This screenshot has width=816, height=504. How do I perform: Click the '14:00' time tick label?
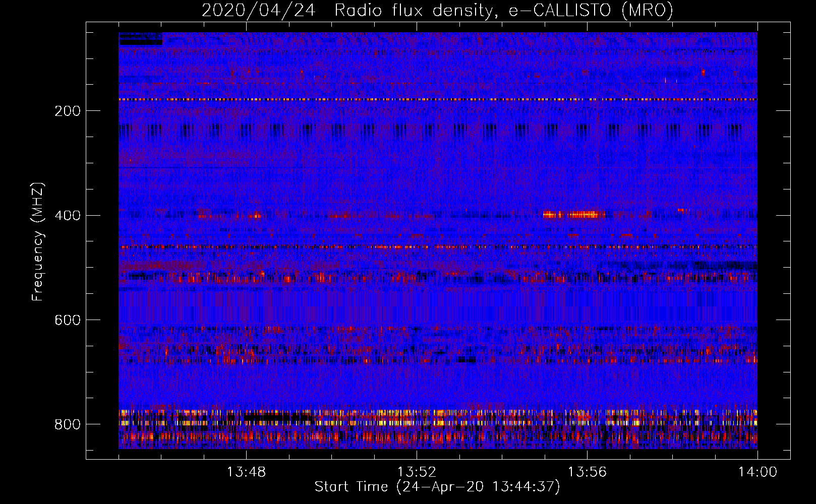[x=757, y=472]
